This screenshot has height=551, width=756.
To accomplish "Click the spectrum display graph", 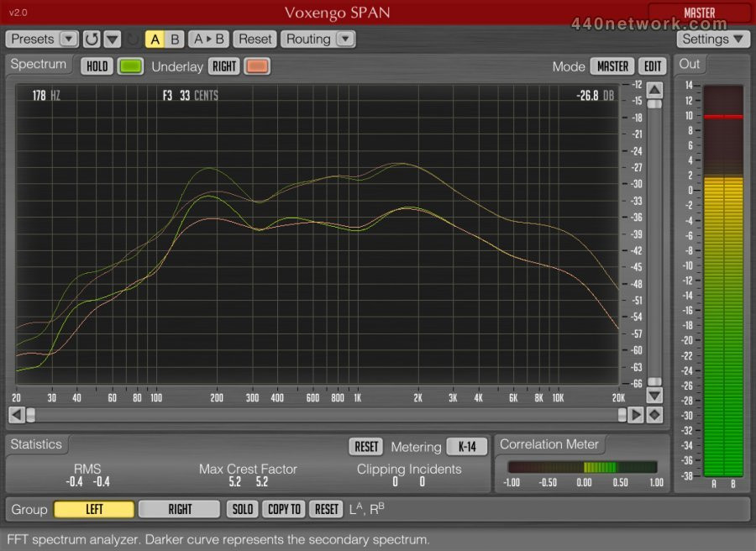I will (318, 234).
